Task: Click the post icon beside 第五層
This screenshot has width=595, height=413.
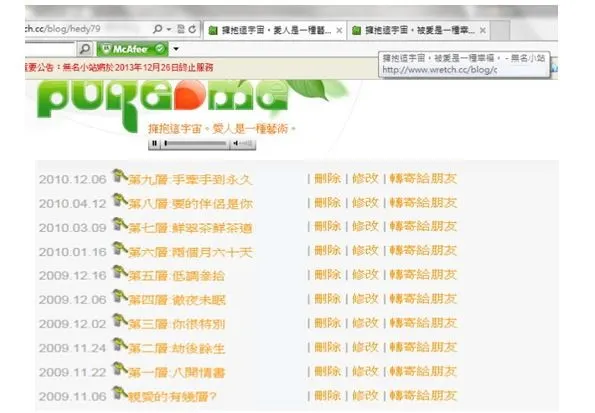Action: (x=120, y=273)
